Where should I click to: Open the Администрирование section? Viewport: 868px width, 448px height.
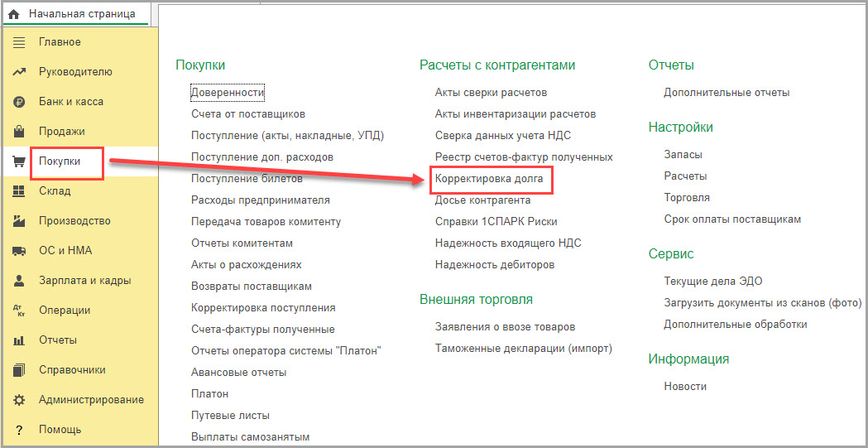coord(91,400)
